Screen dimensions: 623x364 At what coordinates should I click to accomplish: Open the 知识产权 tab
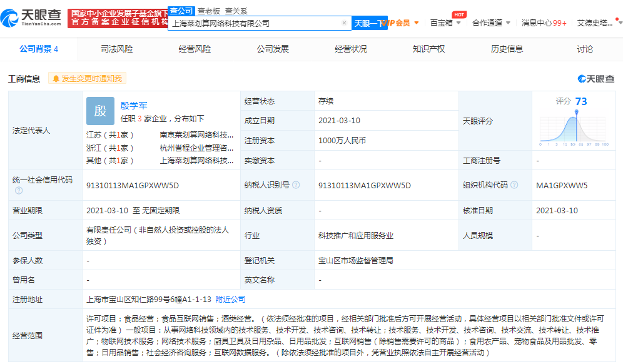coord(428,49)
